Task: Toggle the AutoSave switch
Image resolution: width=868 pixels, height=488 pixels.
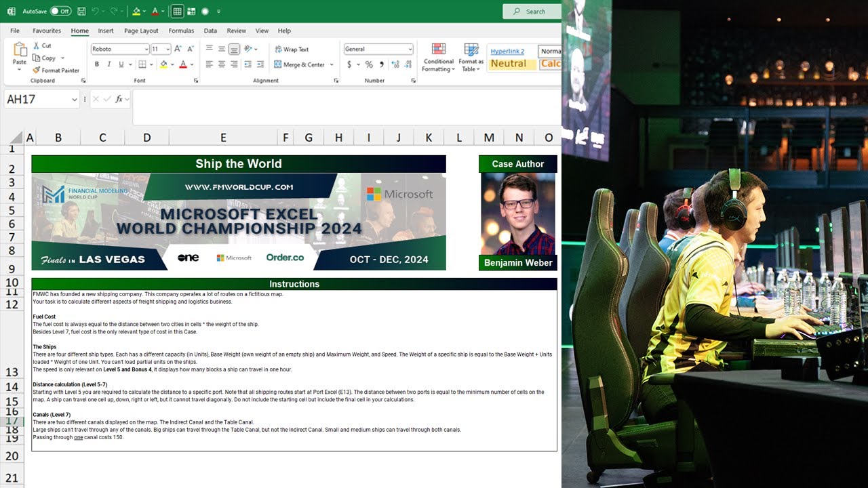Action: tap(60, 12)
